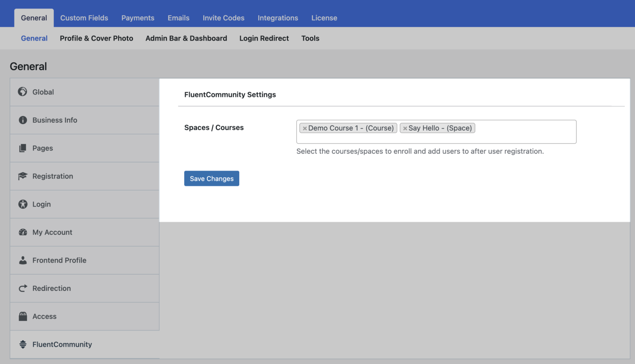
Task: Click the courses/spaces enroll help text
Action: point(420,151)
